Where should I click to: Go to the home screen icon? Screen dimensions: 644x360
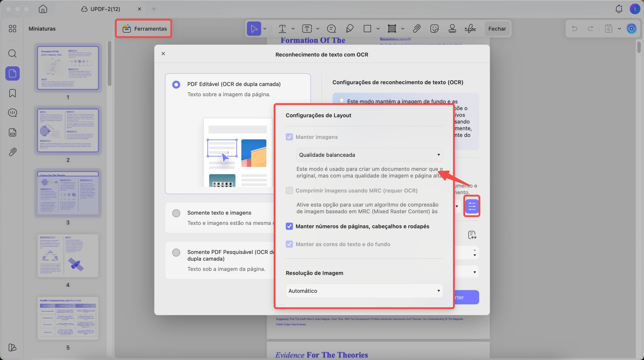click(x=43, y=9)
